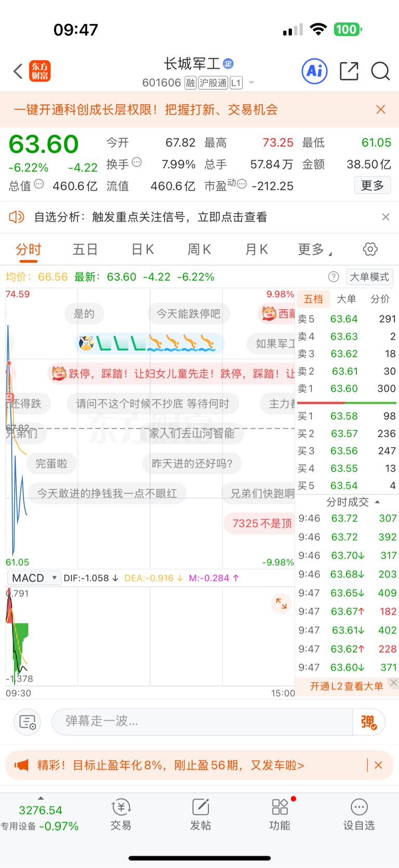This screenshot has width=399, height=868.
Task: View the 自选分析 signal message
Action: click(151, 217)
